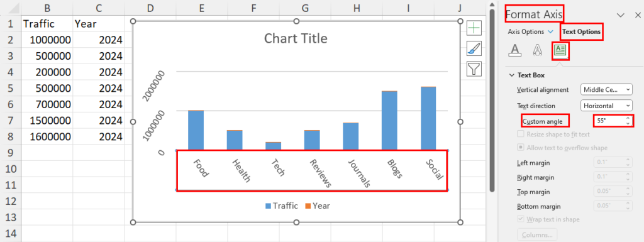
Task: Select the Food axis label
Action: click(201, 168)
